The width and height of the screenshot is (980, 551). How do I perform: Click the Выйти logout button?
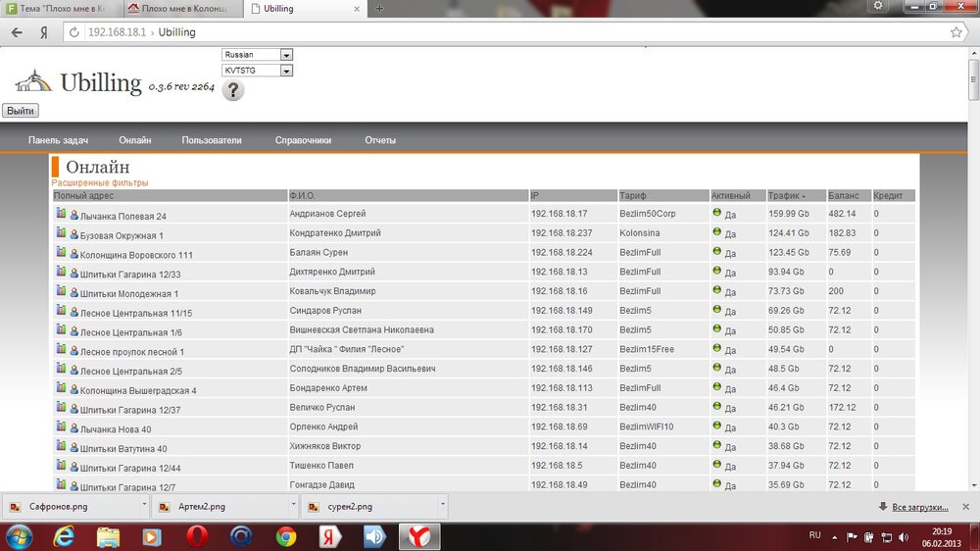point(21,111)
